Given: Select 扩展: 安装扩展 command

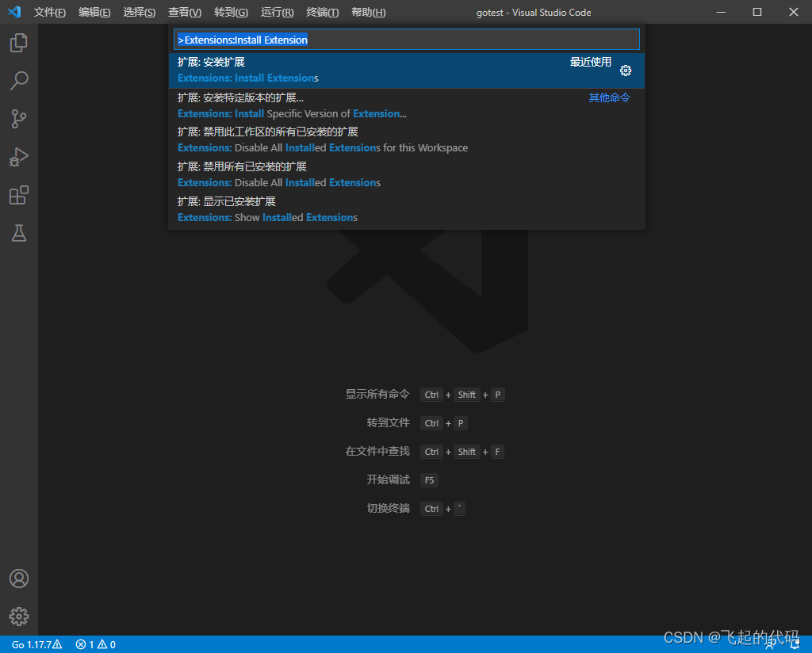Looking at the screenshot, I should pos(407,71).
